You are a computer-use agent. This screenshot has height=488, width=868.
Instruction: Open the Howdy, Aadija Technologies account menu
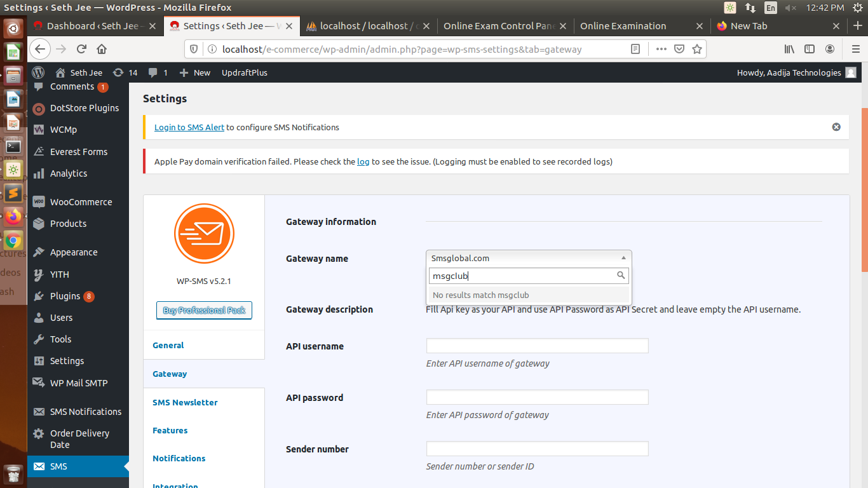tap(796, 72)
